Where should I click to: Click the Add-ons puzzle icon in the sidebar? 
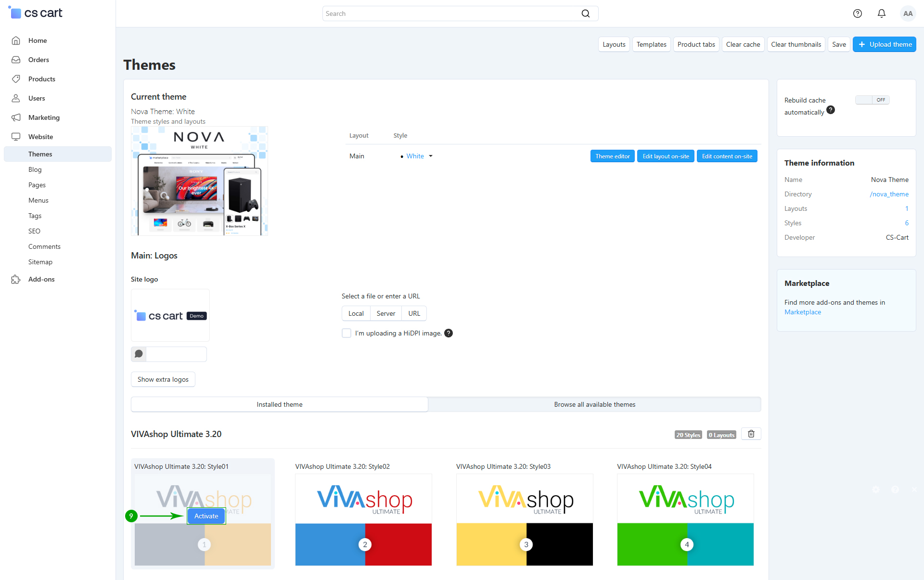(x=16, y=279)
